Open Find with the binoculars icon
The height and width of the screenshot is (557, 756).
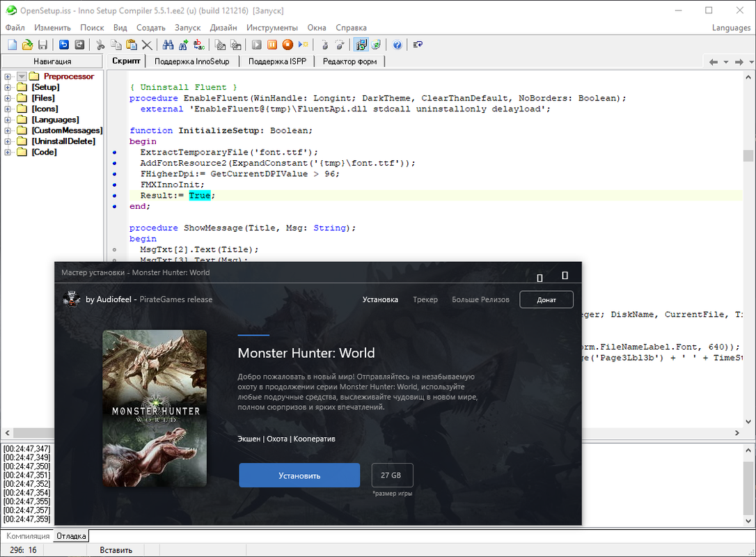click(x=168, y=45)
